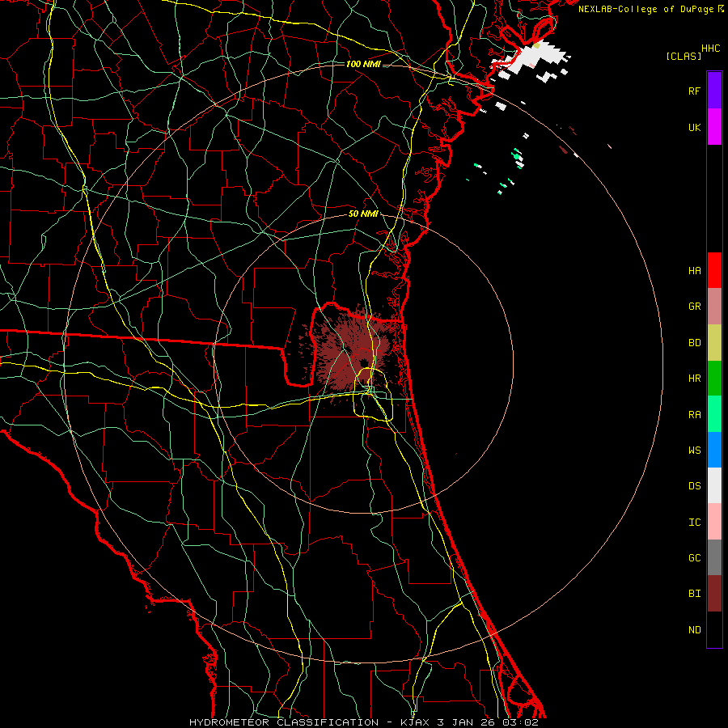The height and width of the screenshot is (728, 728).
Task: Click the DS legend label
Action: (x=694, y=486)
